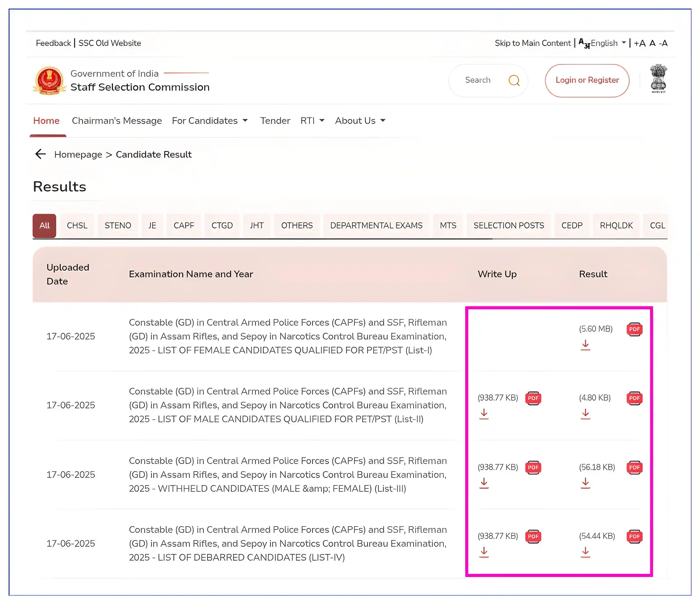
Task: Open the 56.18 KB result PDF icon
Action: tap(634, 468)
